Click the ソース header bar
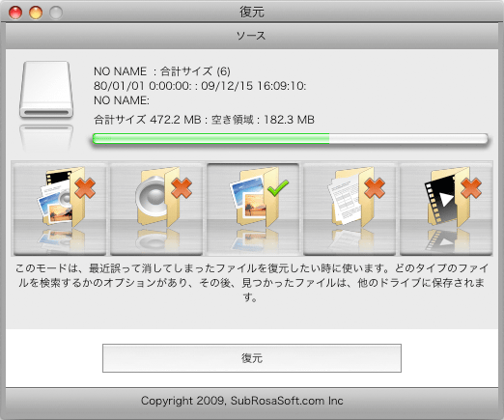 (252, 36)
